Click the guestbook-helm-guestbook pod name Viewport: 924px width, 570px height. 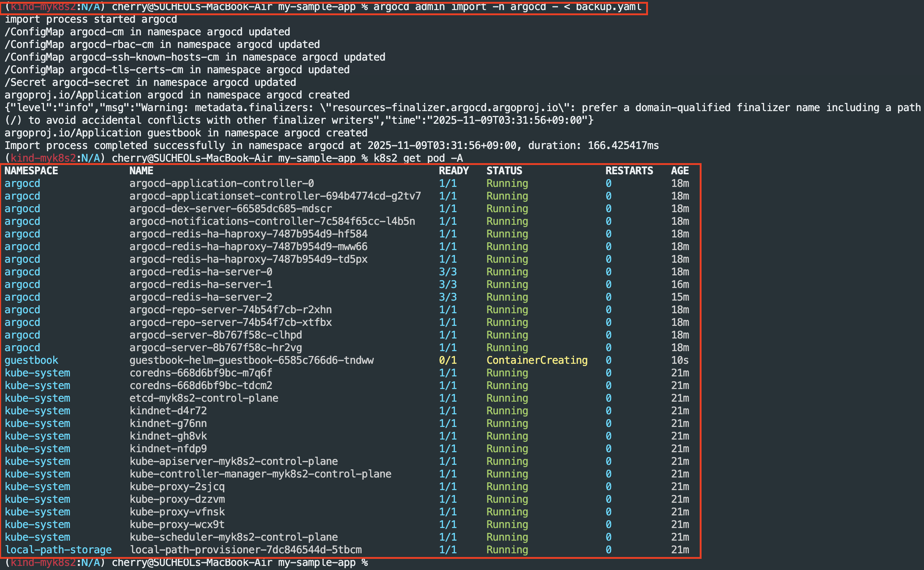coord(251,360)
